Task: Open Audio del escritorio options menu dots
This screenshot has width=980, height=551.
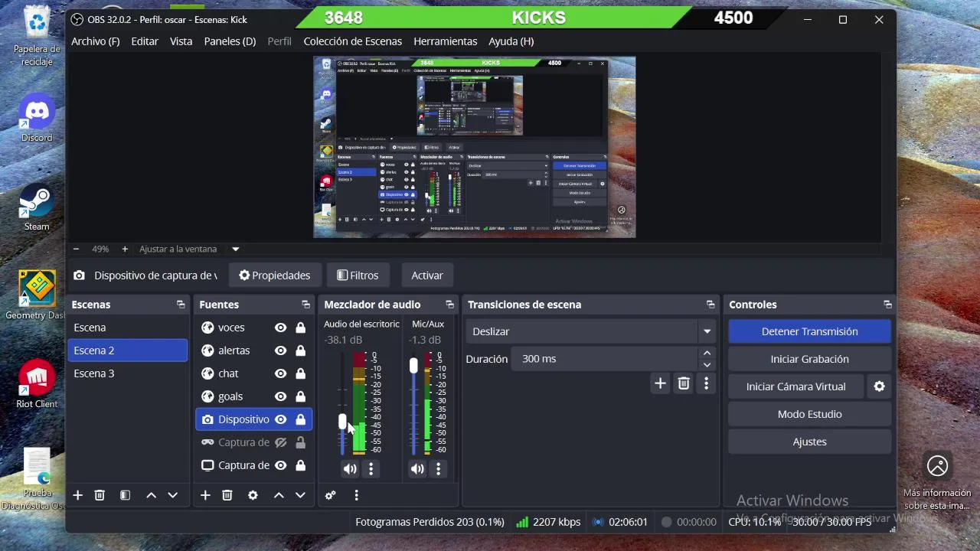Action: pyautogui.click(x=371, y=469)
